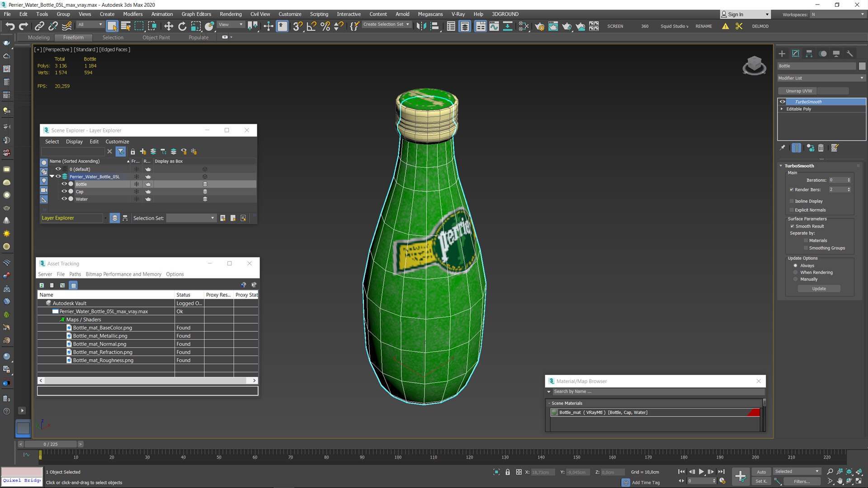Open the View coordinate system dropdown
This screenshot has width=868, height=488.
coord(231,25)
